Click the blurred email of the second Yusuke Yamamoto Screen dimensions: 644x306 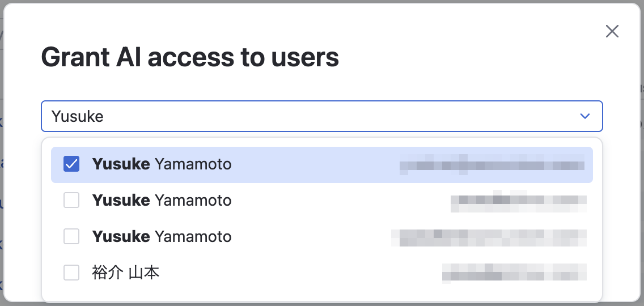coord(518,201)
